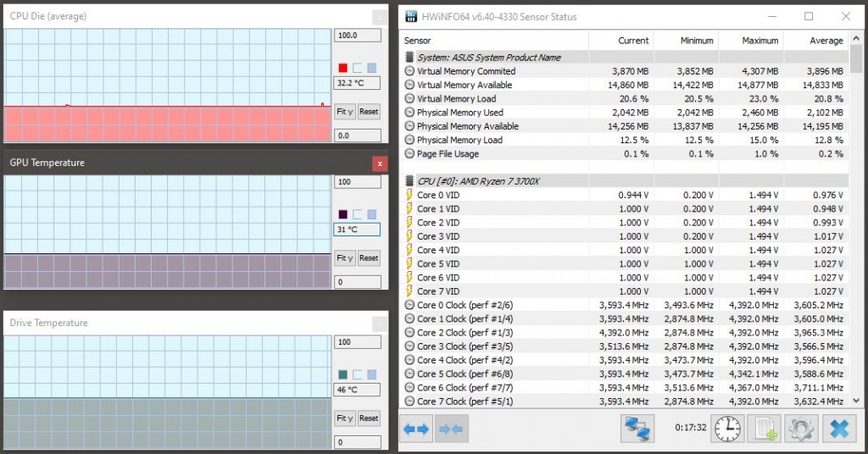
Task: Click the Sensor column header
Action: tap(494, 41)
